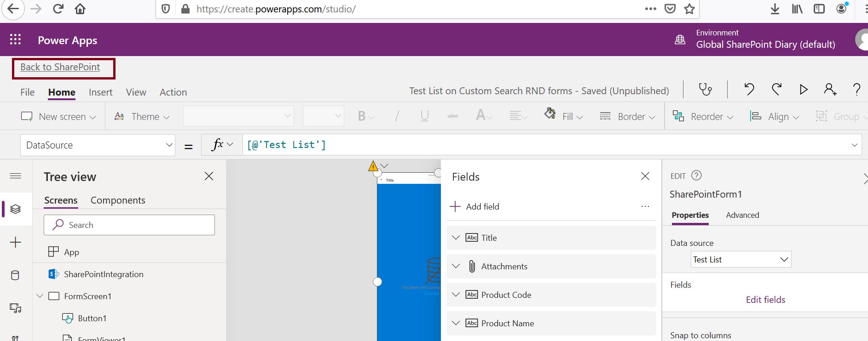The height and width of the screenshot is (341, 868).
Task: Preview the app with the play icon
Action: point(804,89)
